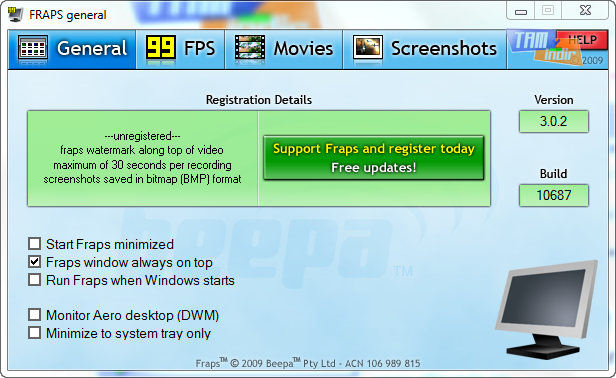The width and height of the screenshot is (616, 378).
Task: Enable Start Fraps minimized checkbox
Action: pos(35,244)
